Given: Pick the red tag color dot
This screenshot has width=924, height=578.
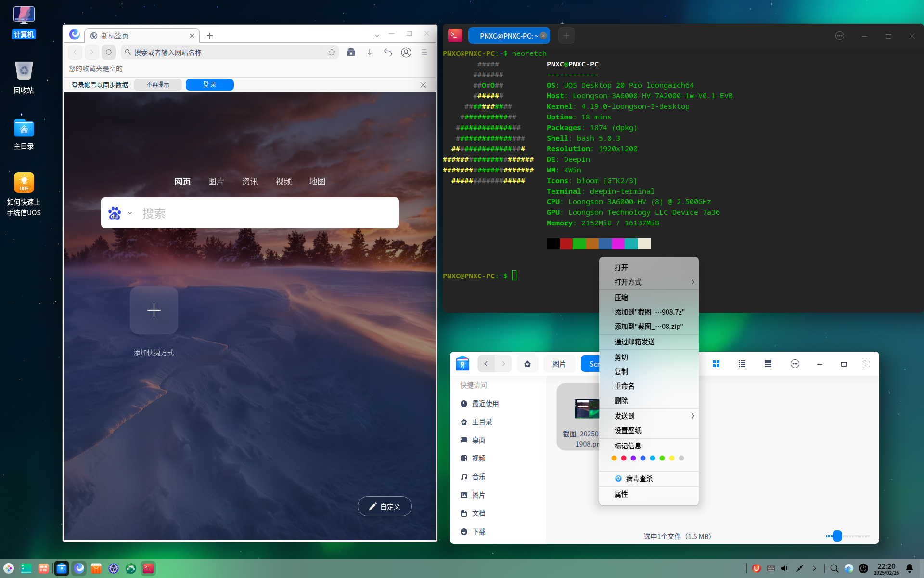Looking at the screenshot, I should [x=624, y=458].
